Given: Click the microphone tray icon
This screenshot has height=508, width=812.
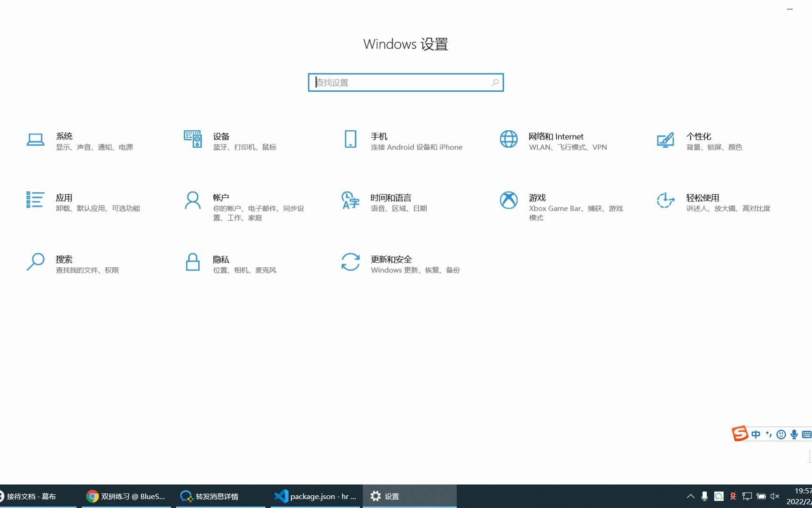Looking at the screenshot, I should [x=704, y=496].
